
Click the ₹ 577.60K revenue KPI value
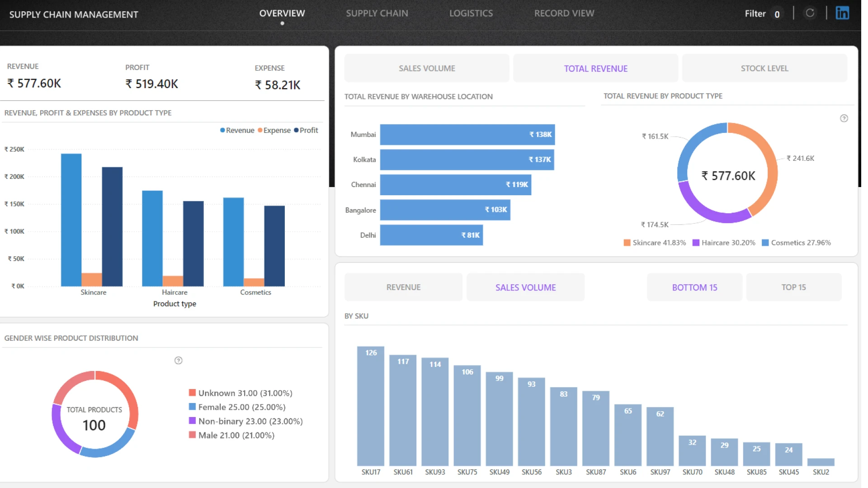[34, 84]
